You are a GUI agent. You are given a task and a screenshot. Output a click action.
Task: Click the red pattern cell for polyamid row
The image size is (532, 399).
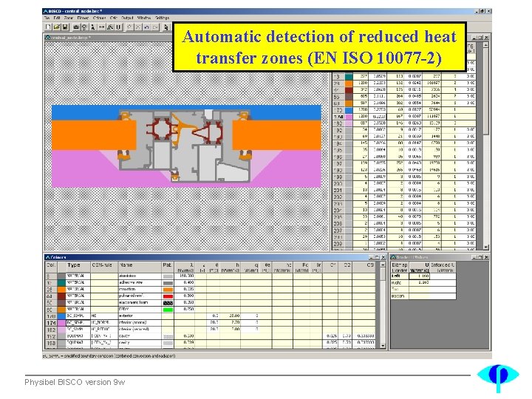[168, 296]
